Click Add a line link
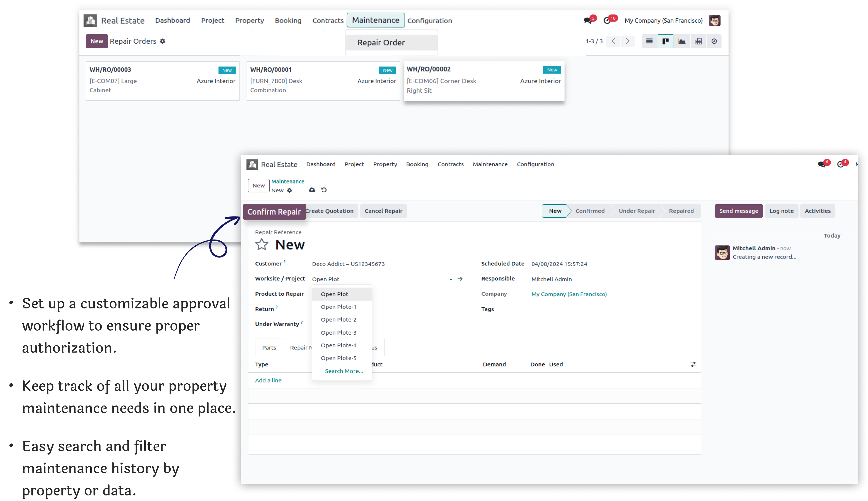Viewport: 868px width, 501px height. coord(268,380)
